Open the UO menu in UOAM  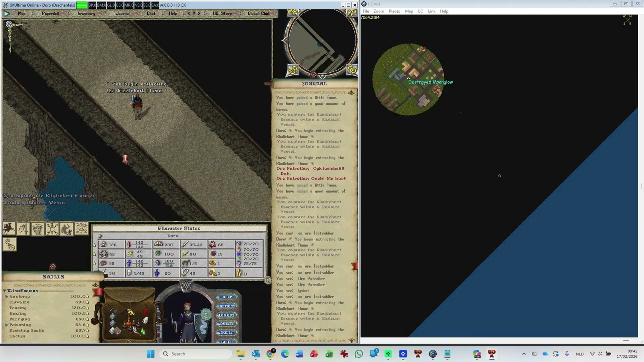pos(420,11)
